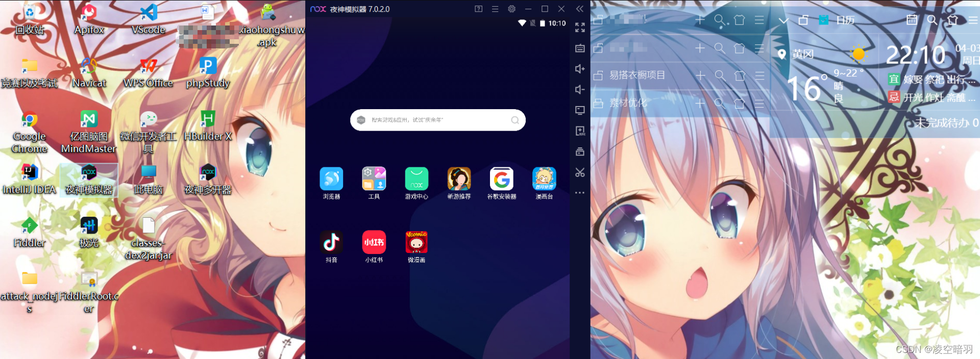Select the IntelliJ IDEA desktop icon
This screenshot has width=980, height=359.
pos(30,179)
